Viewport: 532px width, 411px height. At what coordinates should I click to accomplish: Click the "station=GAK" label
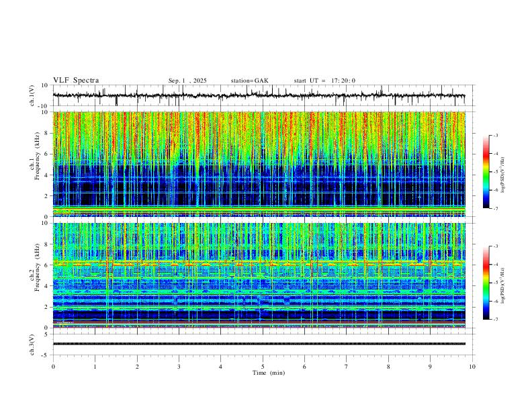(249, 81)
